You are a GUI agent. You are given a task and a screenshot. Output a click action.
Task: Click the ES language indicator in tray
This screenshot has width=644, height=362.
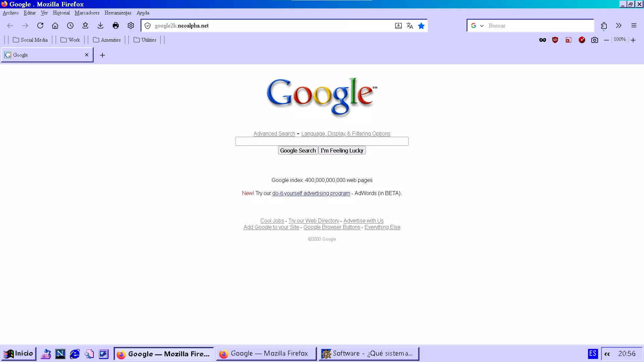(x=593, y=354)
